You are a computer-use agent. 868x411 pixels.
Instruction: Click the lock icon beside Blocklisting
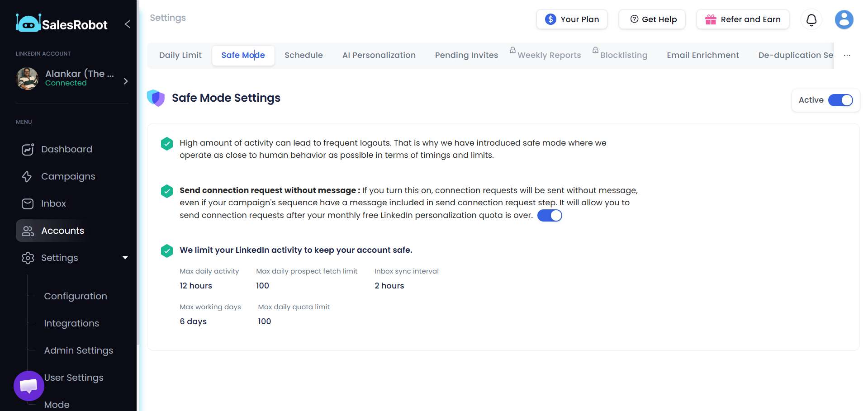tap(595, 50)
